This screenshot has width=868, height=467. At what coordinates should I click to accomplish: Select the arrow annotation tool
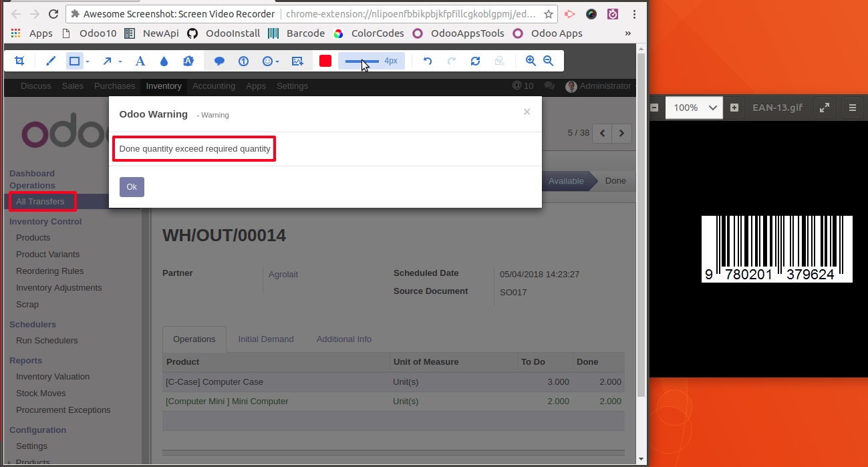[x=107, y=61]
